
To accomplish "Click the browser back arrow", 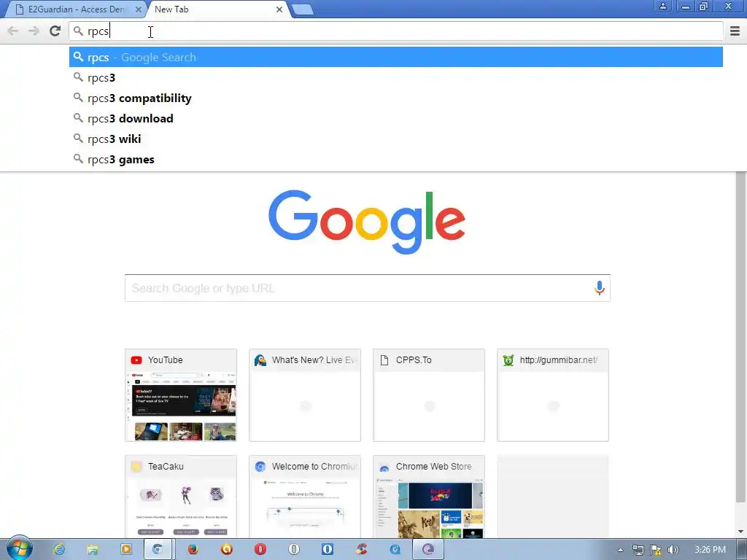I will 13,31.
